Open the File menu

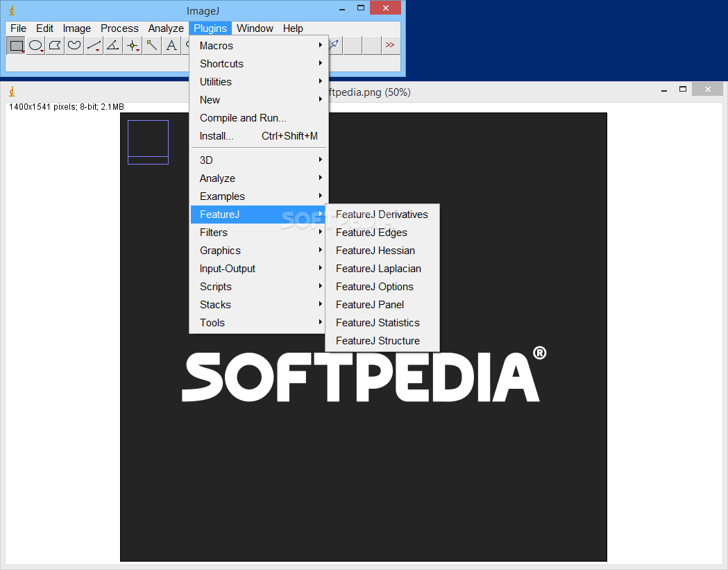[x=18, y=28]
